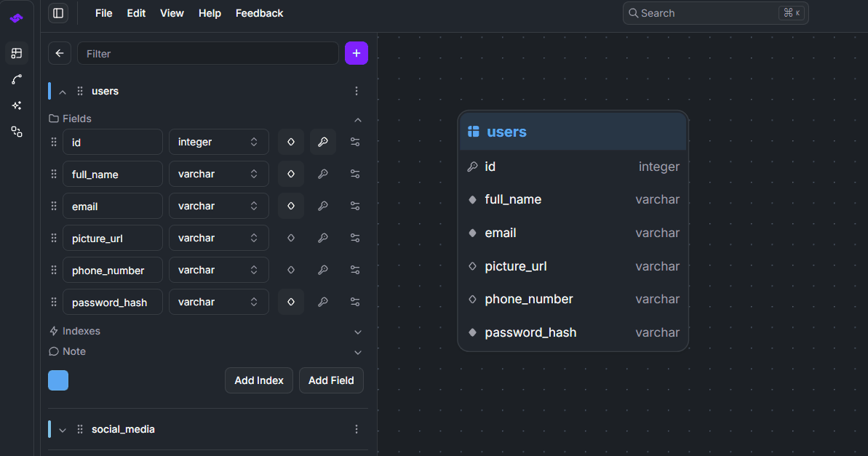
Task: Select the Tables panel icon
Action: click(x=16, y=53)
